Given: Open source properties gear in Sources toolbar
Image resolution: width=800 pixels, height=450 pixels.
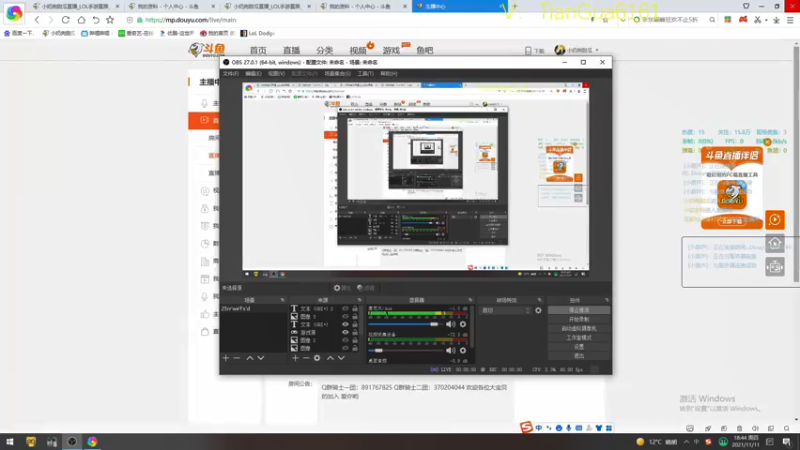Looking at the screenshot, I should pos(317,358).
